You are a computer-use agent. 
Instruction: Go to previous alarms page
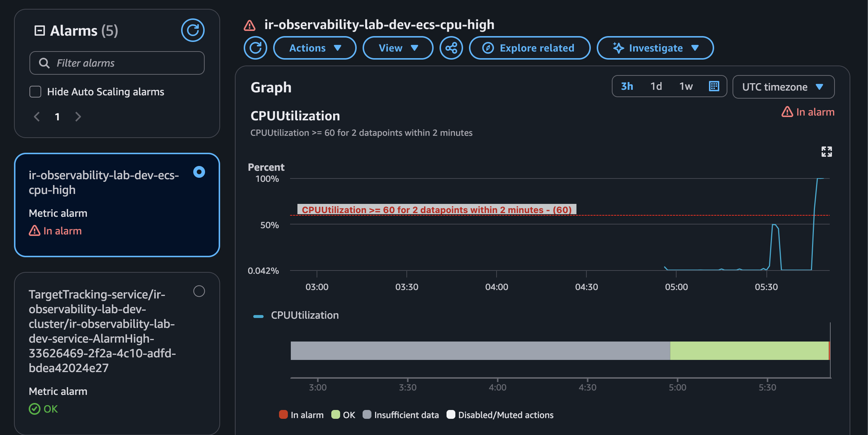37,117
